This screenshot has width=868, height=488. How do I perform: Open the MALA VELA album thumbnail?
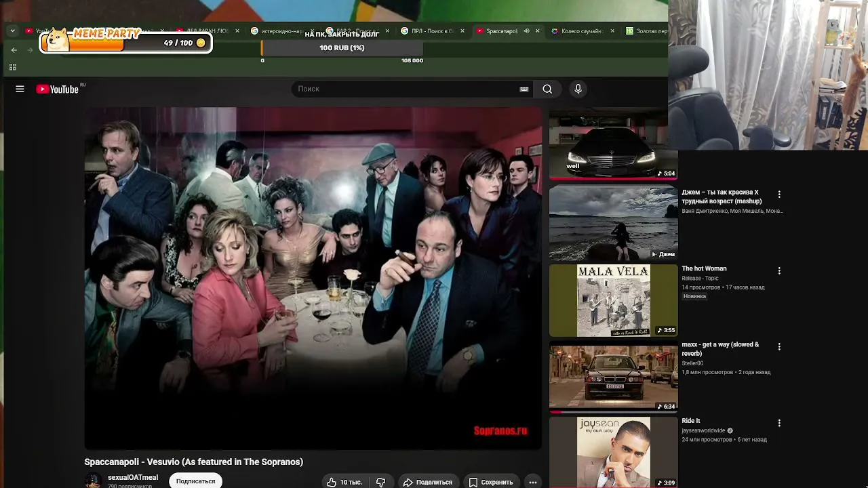tap(613, 300)
